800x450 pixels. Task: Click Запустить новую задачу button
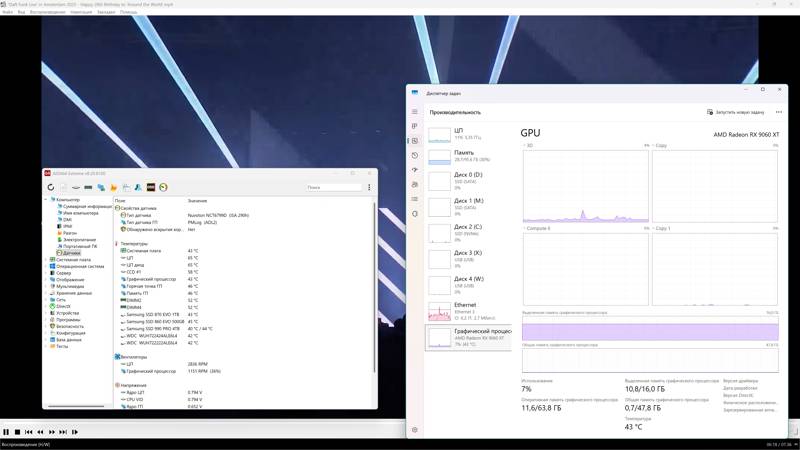735,112
